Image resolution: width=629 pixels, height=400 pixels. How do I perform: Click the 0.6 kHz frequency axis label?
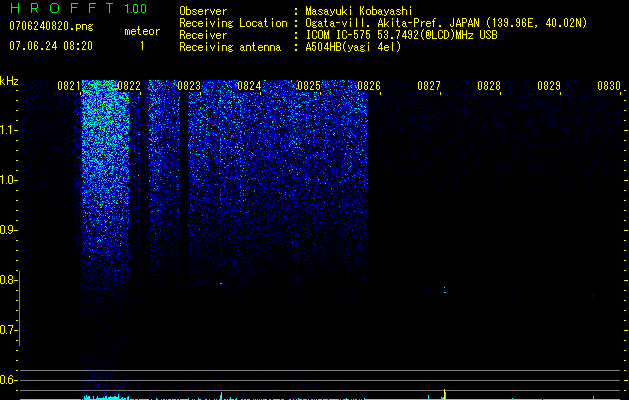(7, 380)
